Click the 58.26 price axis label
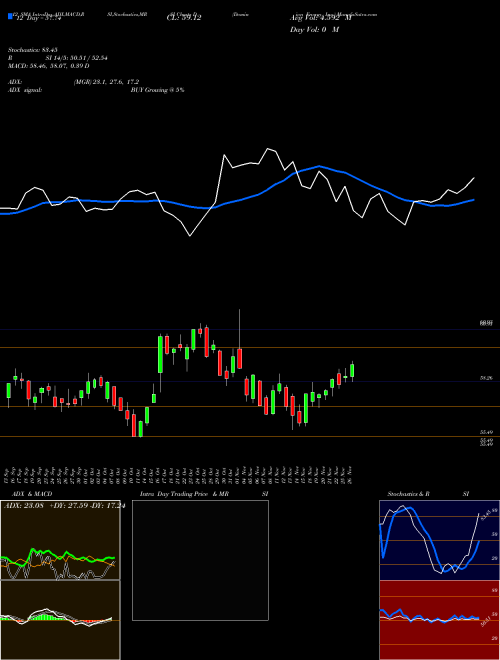This screenshot has height=660, width=500. [486, 378]
